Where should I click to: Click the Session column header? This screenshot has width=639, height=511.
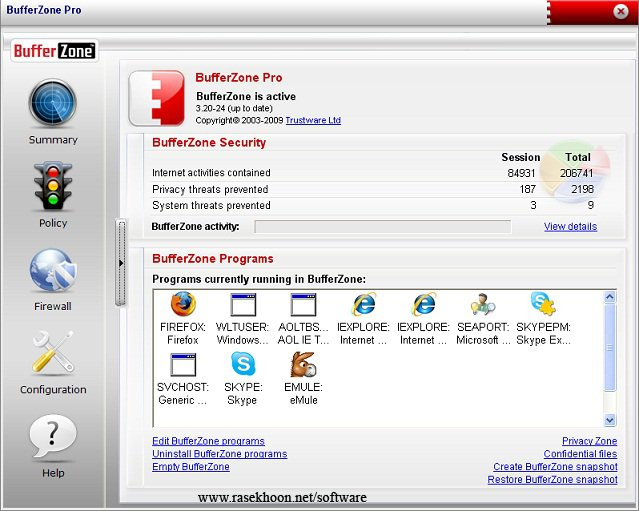pos(520,157)
